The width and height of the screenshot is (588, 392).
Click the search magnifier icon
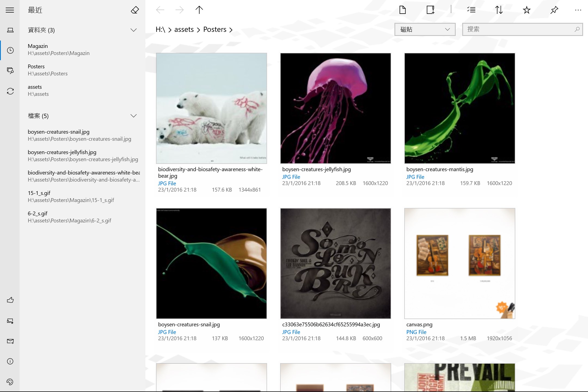click(x=577, y=29)
